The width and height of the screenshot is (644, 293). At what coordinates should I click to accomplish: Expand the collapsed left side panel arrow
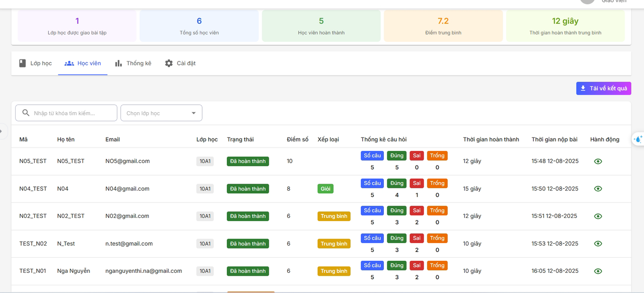2,131
